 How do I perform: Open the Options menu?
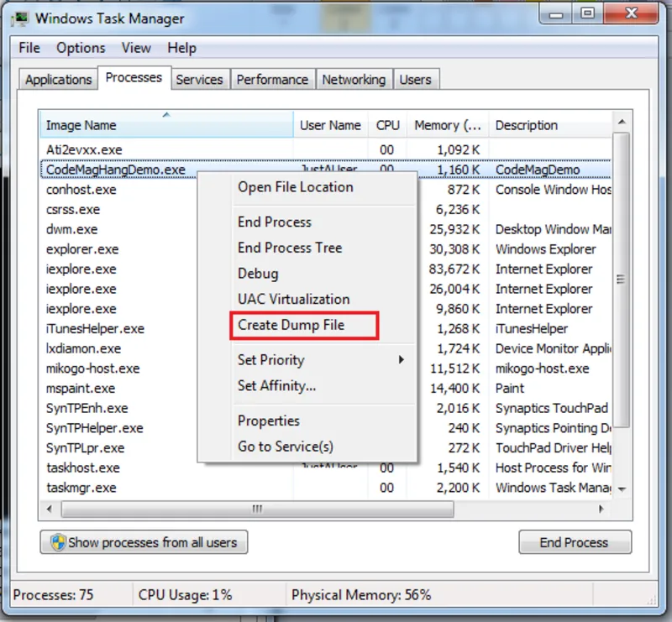(81, 48)
